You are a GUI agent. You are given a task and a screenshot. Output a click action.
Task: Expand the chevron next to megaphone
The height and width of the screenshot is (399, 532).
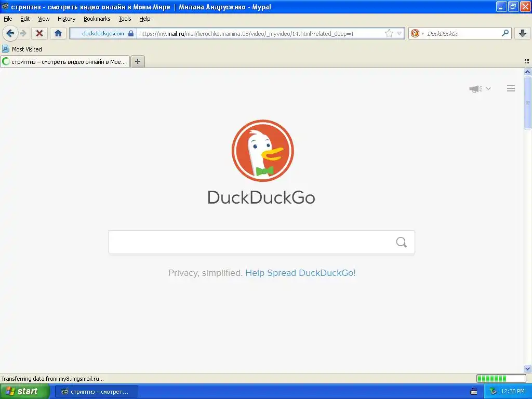point(488,88)
